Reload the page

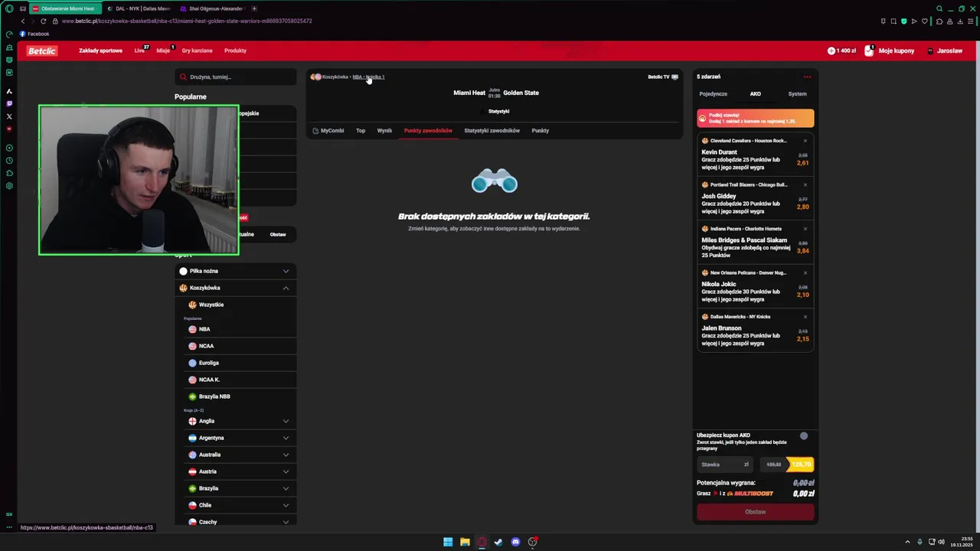coord(43,21)
